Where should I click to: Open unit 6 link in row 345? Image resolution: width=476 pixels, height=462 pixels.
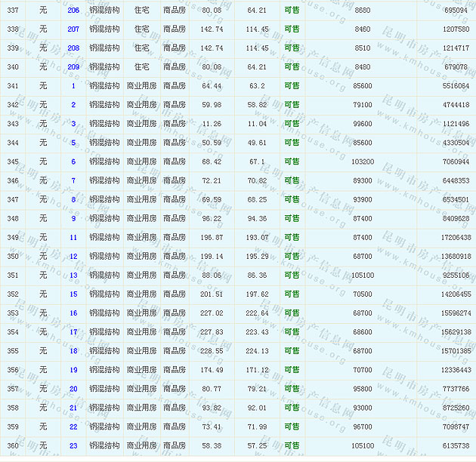73,162
